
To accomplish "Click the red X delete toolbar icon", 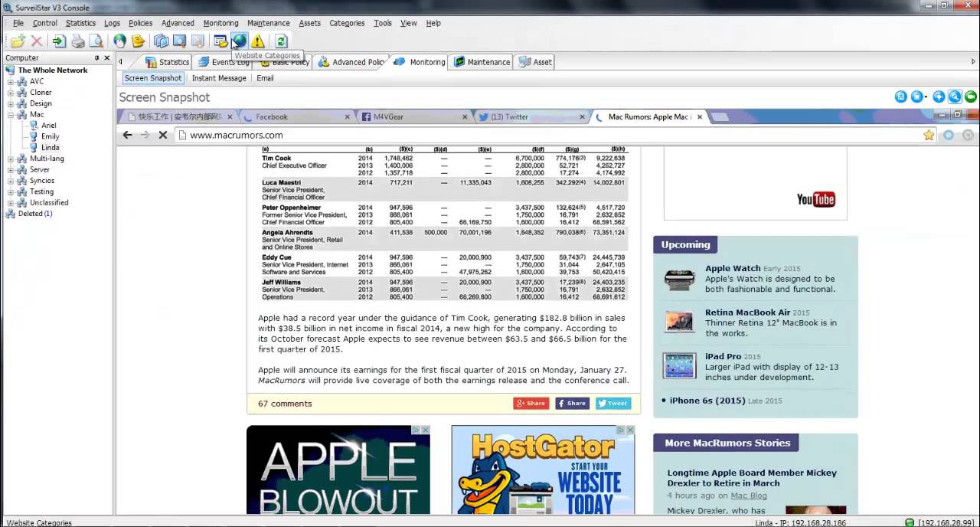I will coord(36,41).
